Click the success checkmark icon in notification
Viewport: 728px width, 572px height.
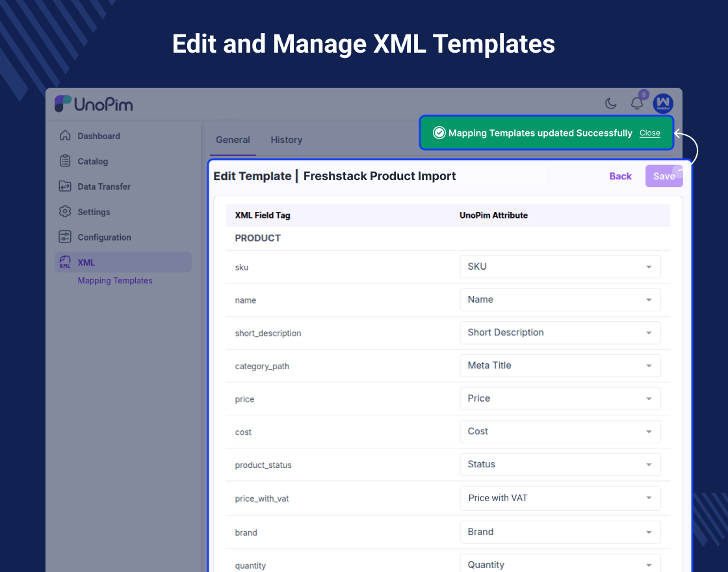[x=439, y=133]
